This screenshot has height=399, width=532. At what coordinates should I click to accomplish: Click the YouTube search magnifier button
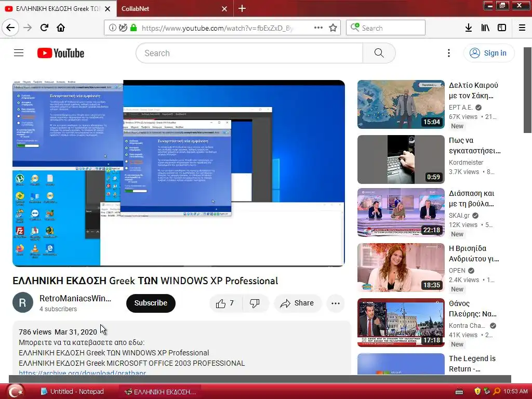coord(379,53)
